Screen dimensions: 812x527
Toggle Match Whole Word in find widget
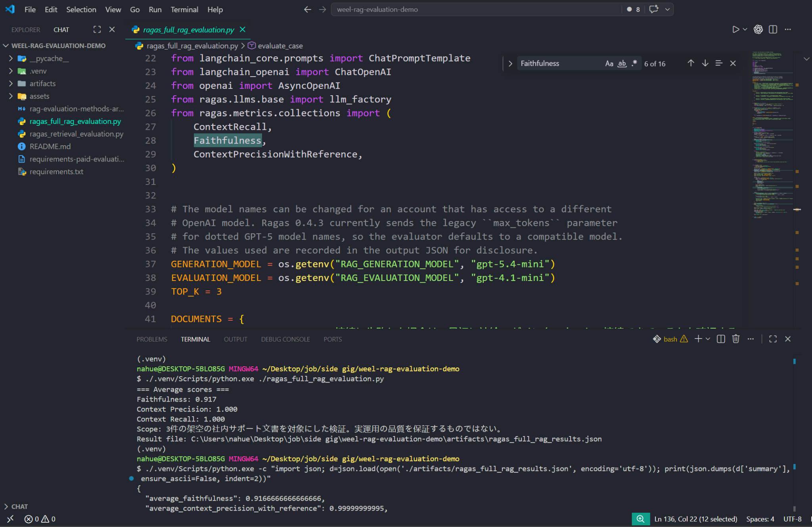point(622,63)
